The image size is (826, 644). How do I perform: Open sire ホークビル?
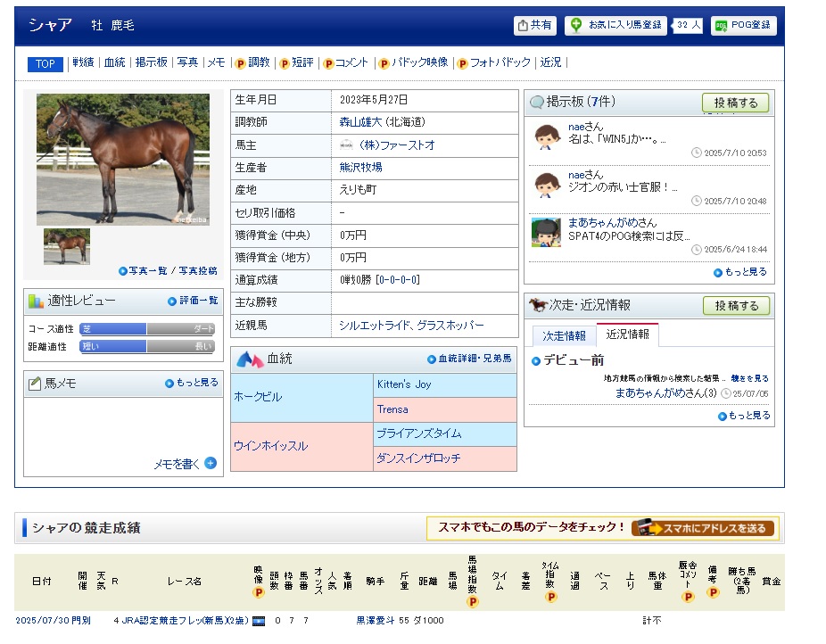pos(258,397)
